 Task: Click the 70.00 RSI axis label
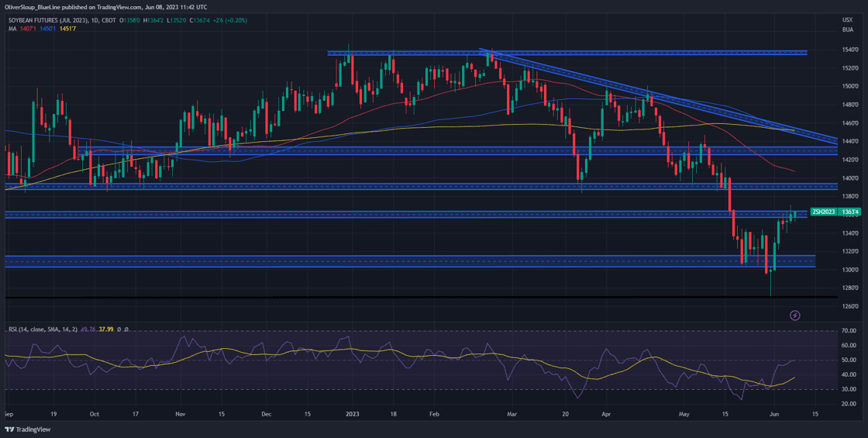(x=848, y=330)
